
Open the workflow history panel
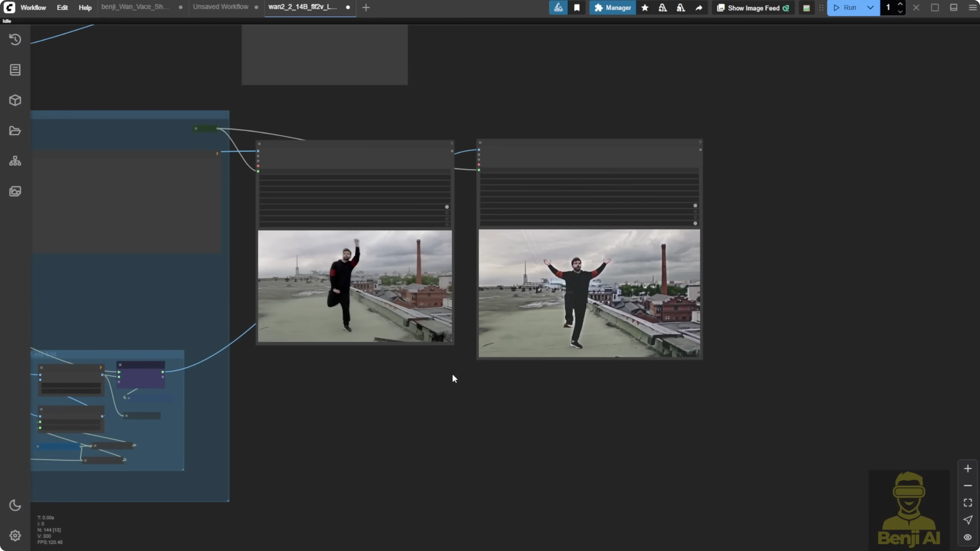15,39
